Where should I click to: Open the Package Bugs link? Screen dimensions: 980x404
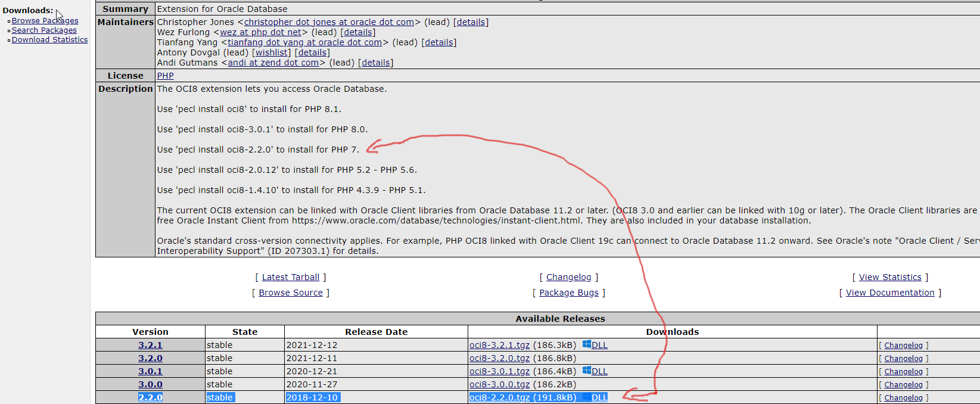coord(569,293)
